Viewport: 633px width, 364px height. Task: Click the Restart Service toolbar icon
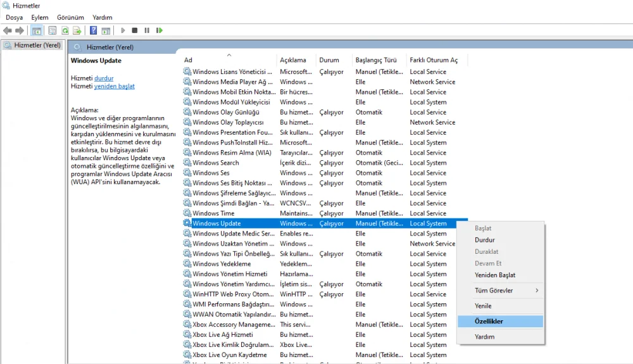[x=160, y=30]
